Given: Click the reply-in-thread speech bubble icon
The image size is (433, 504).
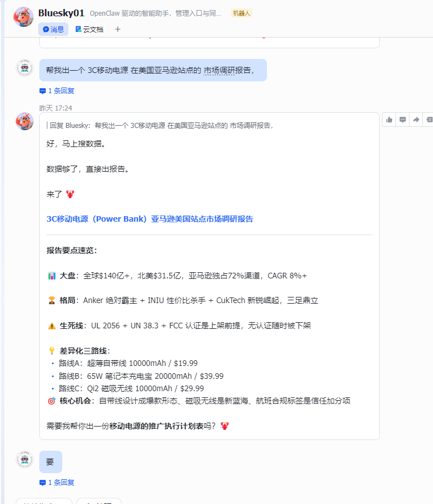Looking at the screenshot, I should tap(403, 120).
